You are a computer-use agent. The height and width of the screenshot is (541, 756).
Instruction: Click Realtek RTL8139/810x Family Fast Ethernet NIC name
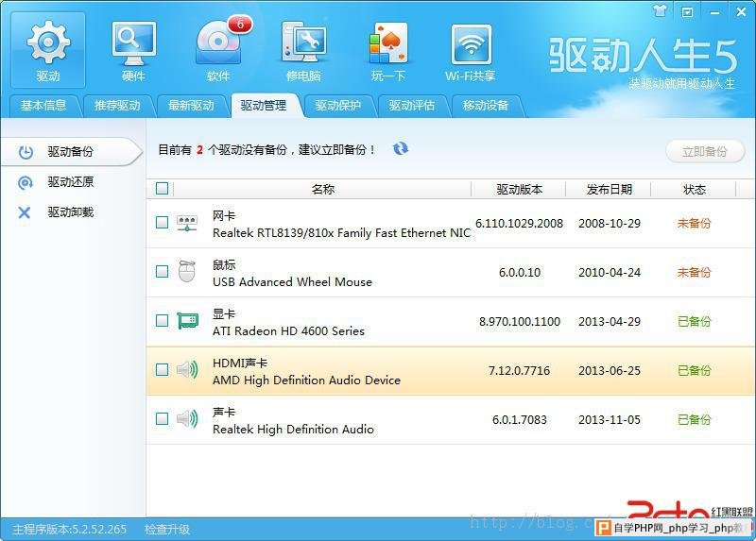coord(341,233)
